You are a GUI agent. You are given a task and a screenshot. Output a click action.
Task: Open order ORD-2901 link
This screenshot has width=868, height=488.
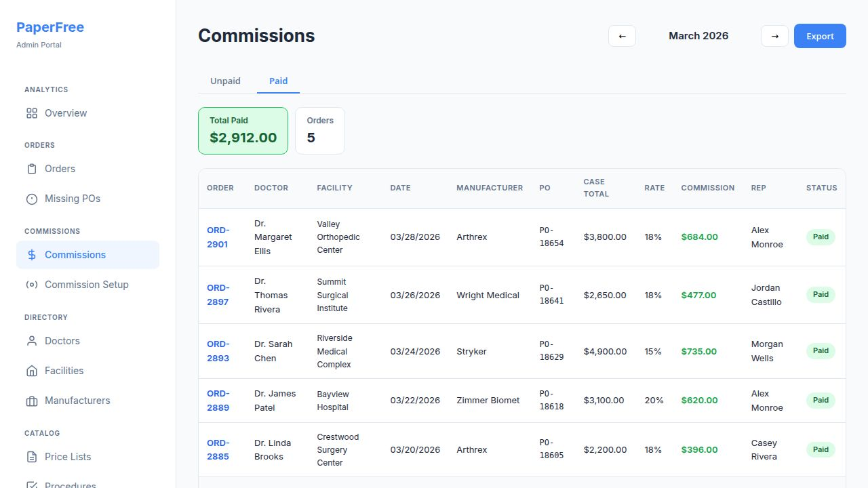pos(218,237)
